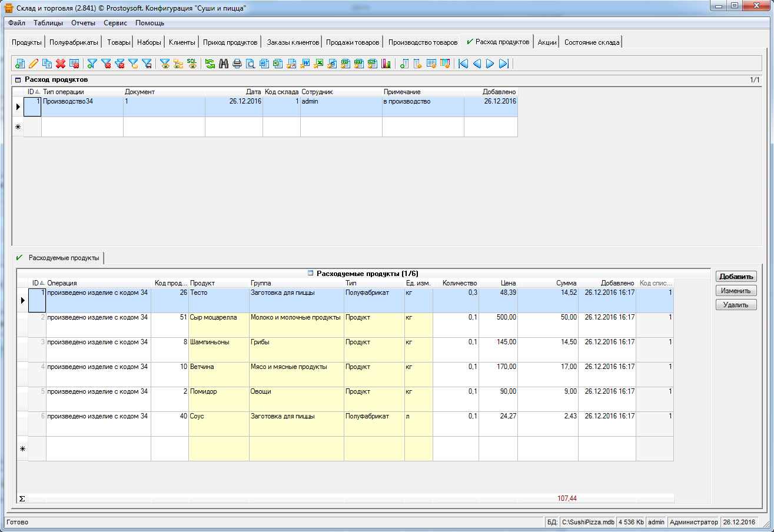Switch to the Состояние склада tab
The image size is (774, 532).
(592, 42)
